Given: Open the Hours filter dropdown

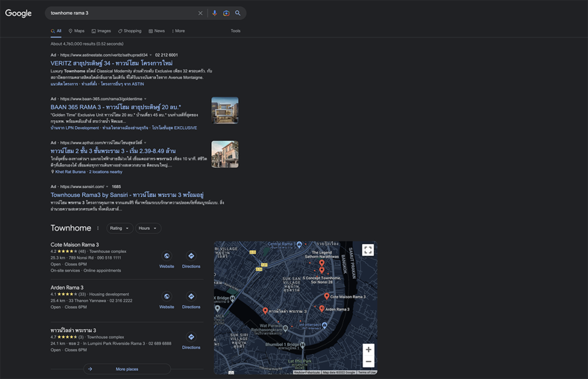Looking at the screenshot, I should tap(148, 228).
